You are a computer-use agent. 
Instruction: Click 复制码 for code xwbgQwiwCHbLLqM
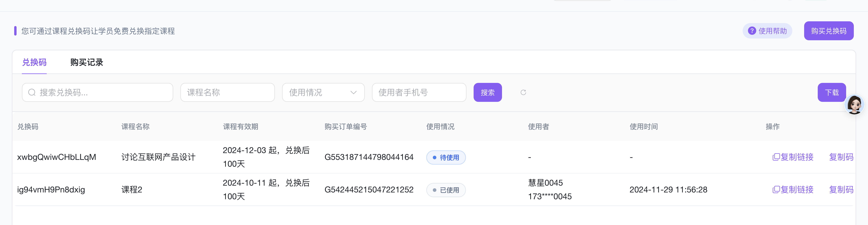841,157
